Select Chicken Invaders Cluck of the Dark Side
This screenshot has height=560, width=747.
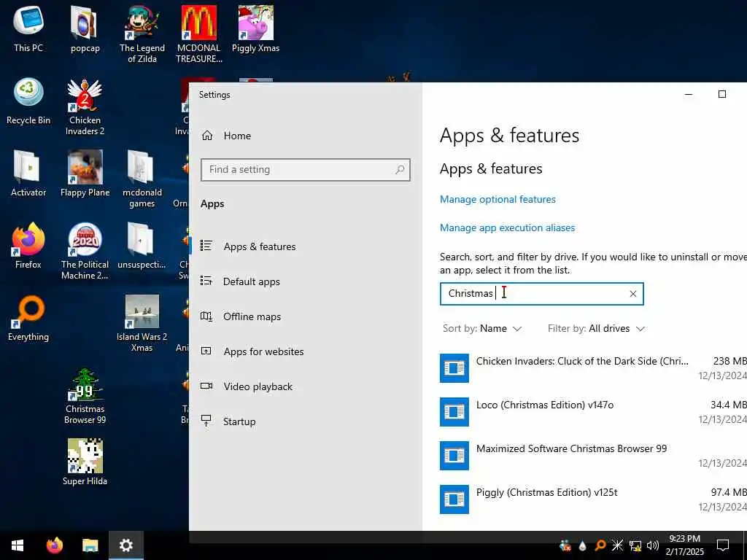point(593,368)
